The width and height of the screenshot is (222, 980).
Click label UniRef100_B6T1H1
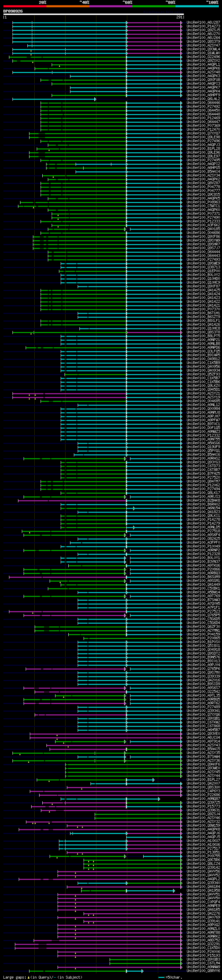[x=203, y=313]
